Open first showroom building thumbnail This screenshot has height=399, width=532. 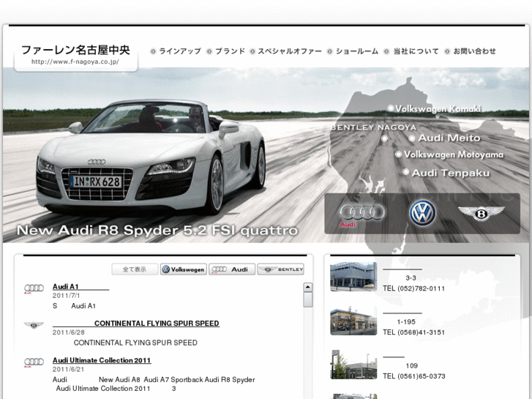(x=353, y=277)
